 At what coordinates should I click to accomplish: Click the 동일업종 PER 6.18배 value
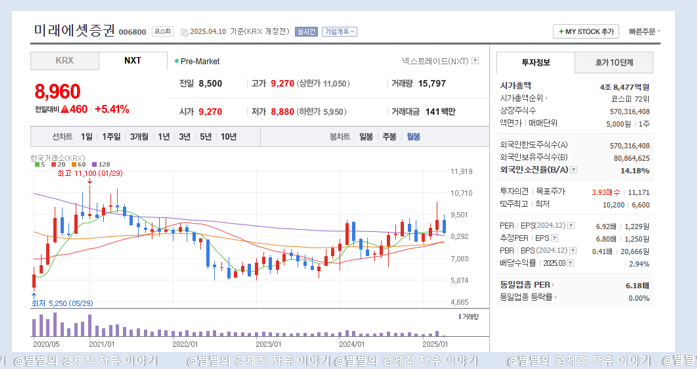click(637, 285)
